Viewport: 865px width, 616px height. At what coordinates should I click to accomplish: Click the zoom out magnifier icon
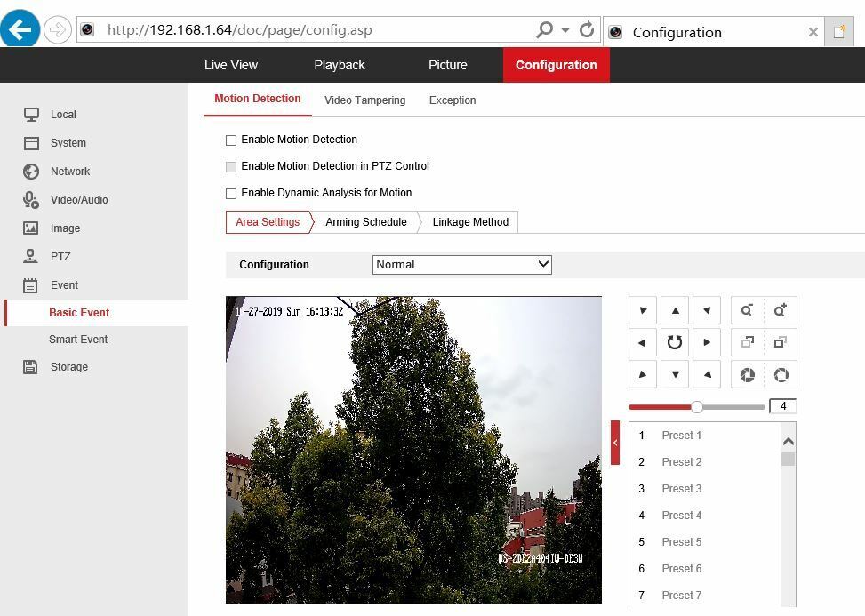click(x=747, y=310)
